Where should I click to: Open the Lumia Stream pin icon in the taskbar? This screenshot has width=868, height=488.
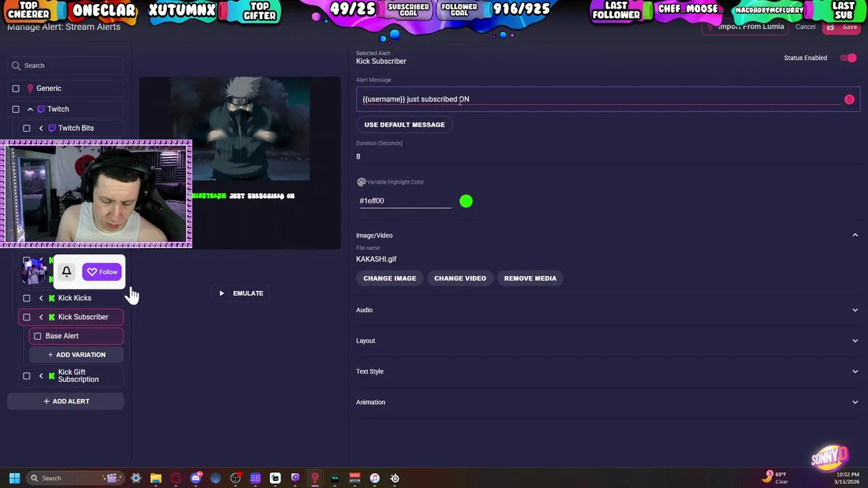point(315,478)
